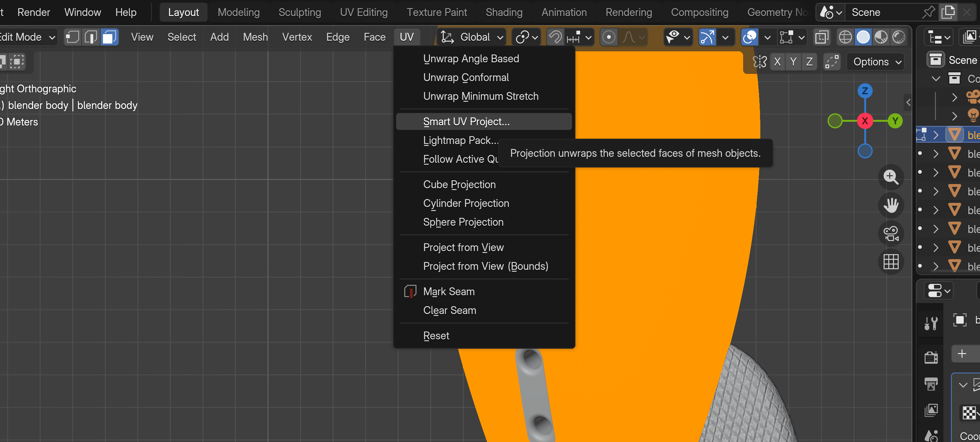Screen dimensions: 980x442
Task: Collapse the Collection tree row
Action: tap(936, 79)
